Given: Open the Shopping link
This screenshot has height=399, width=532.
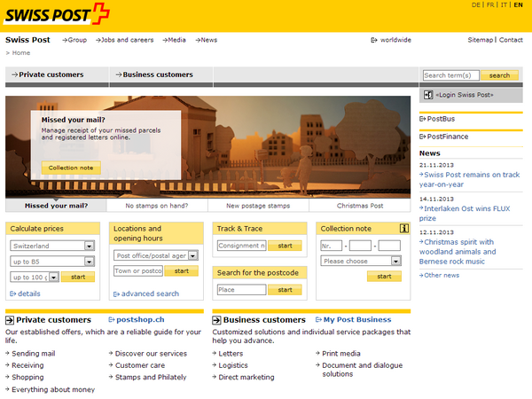Looking at the screenshot, I should click(27, 378).
